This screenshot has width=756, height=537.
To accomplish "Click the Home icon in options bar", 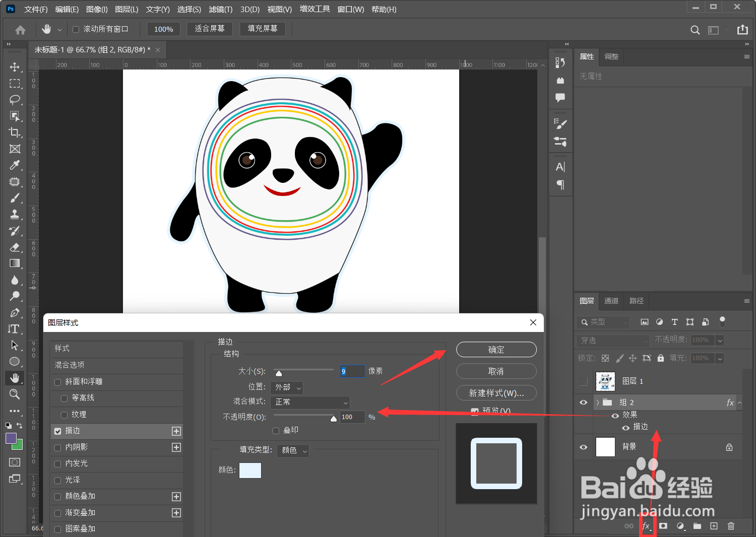I will [20, 30].
